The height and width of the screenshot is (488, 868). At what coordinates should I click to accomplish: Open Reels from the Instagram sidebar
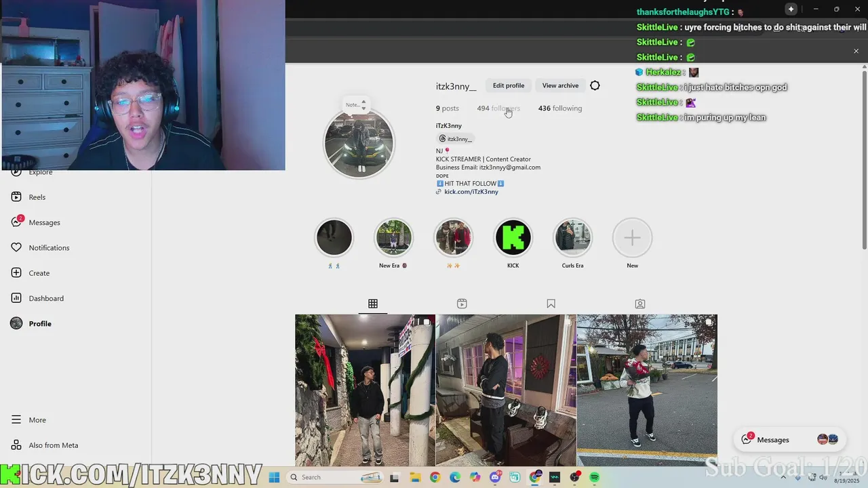point(28,197)
